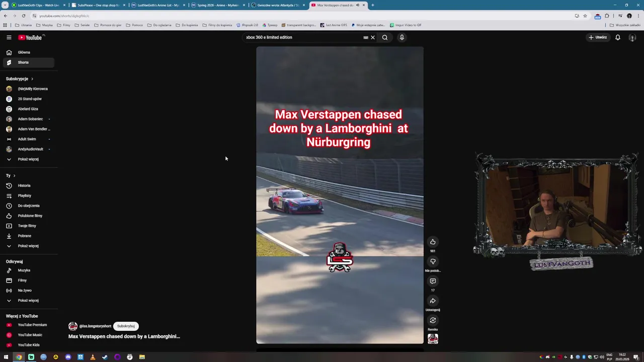Image resolution: width=644 pixels, height=362 pixels.
Task: Open the Pomoce do gier bookmark folder
Action: tap(108, 25)
